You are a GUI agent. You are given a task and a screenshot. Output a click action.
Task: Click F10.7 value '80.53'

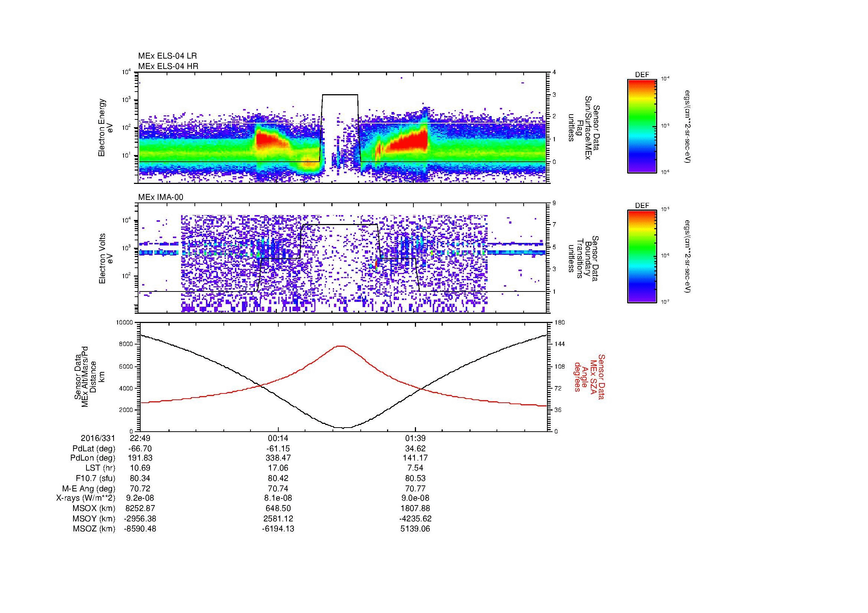(416, 478)
